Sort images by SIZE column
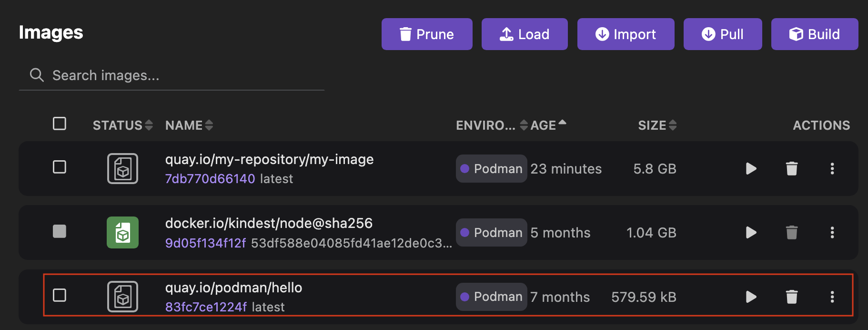 656,125
